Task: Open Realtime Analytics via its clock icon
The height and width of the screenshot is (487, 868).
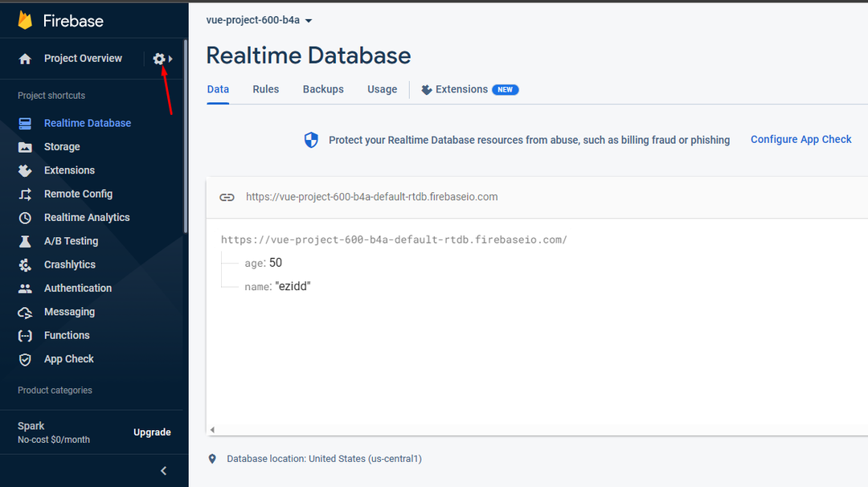Action: click(x=27, y=217)
